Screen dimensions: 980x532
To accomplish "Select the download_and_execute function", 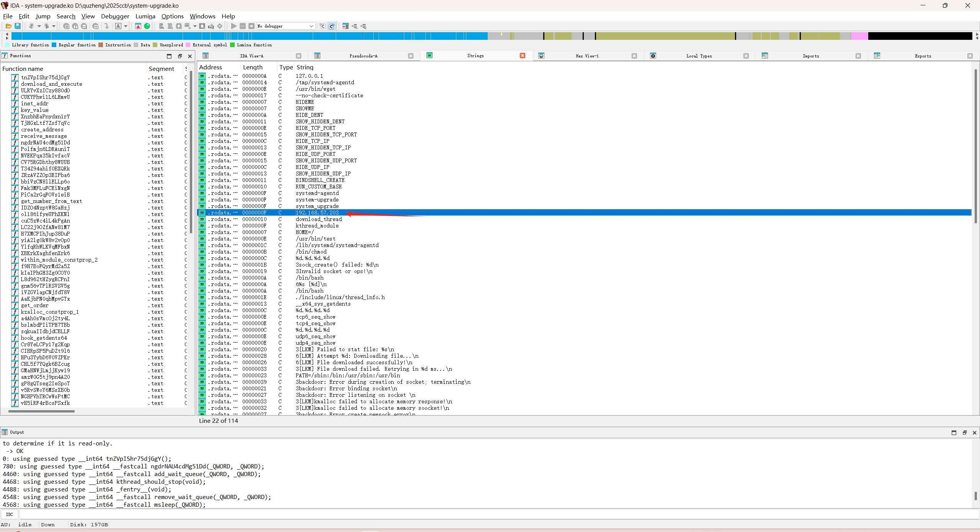I will [51, 84].
